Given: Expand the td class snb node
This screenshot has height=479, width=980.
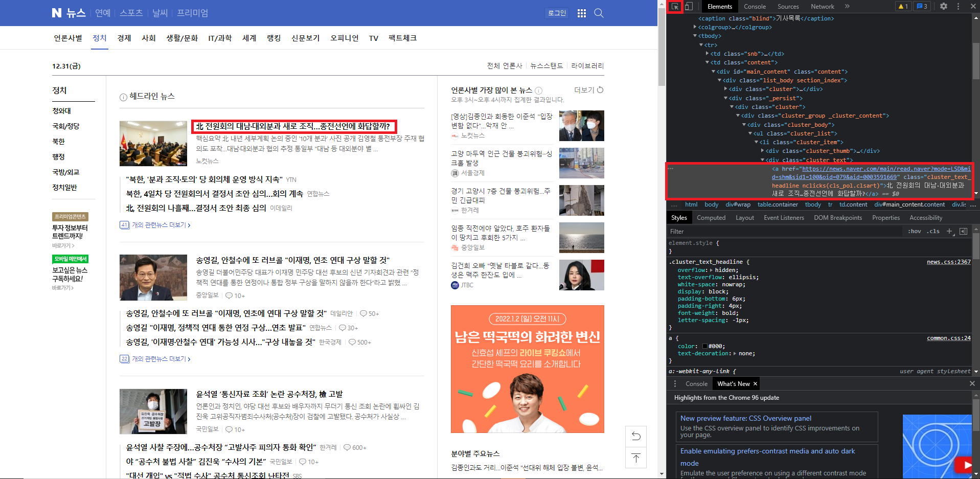Looking at the screenshot, I should coord(707,54).
